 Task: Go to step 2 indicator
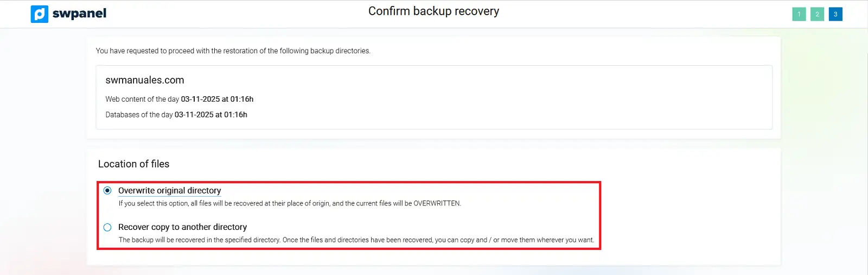pos(817,14)
